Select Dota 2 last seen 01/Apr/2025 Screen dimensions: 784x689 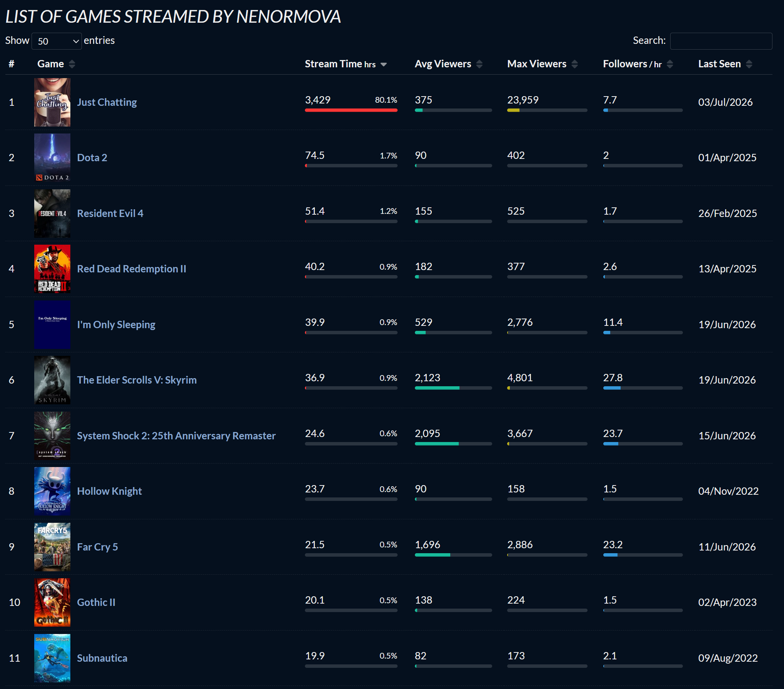pyautogui.click(x=727, y=158)
